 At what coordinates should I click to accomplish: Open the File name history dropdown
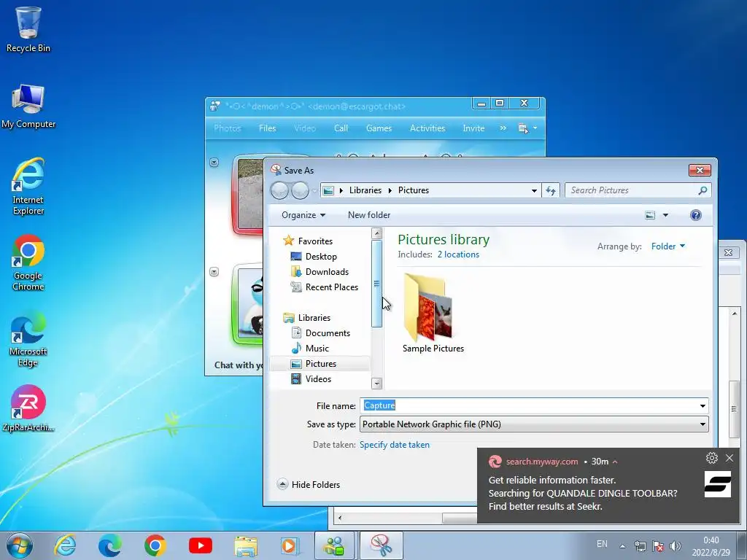click(703, 405)
